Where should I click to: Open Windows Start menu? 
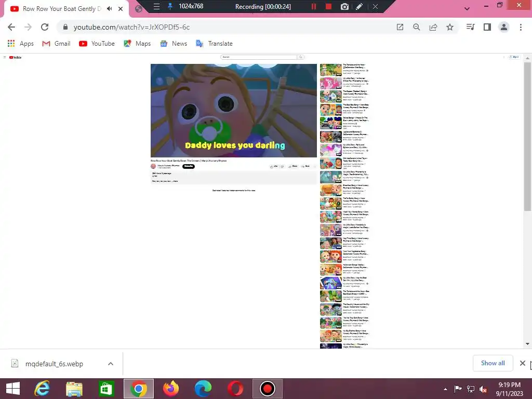click(x=13, y=389)
